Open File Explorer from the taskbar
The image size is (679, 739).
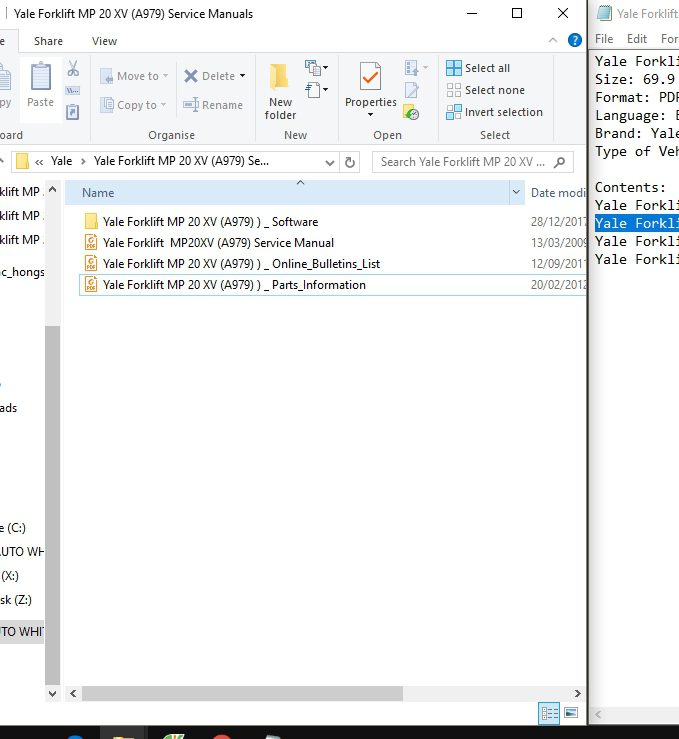pyautogui.click(x=124, y=735)
